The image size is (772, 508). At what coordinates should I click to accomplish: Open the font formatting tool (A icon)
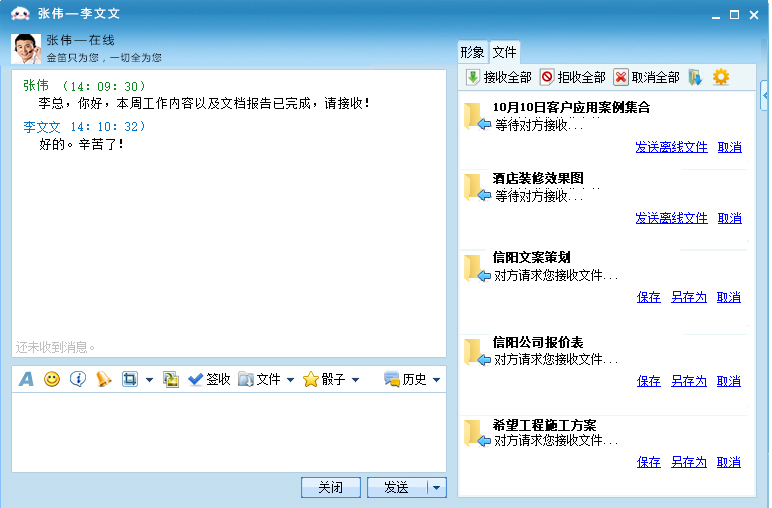pyautogui.click(x=26, y=379)
